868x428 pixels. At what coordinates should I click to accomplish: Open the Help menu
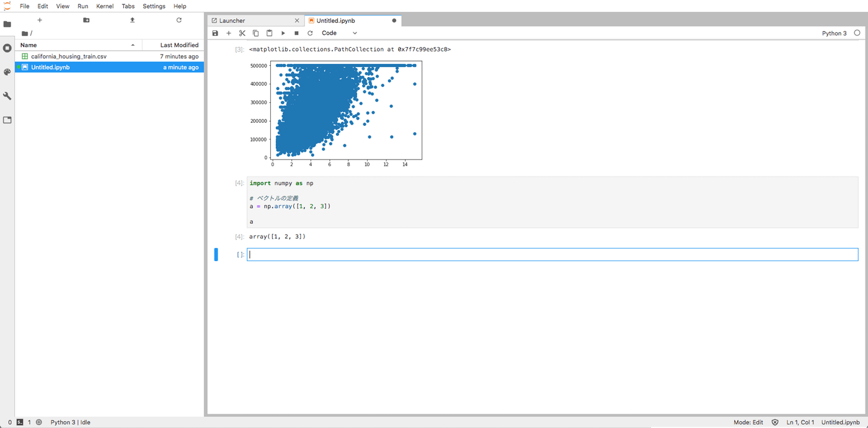[180, 6]
